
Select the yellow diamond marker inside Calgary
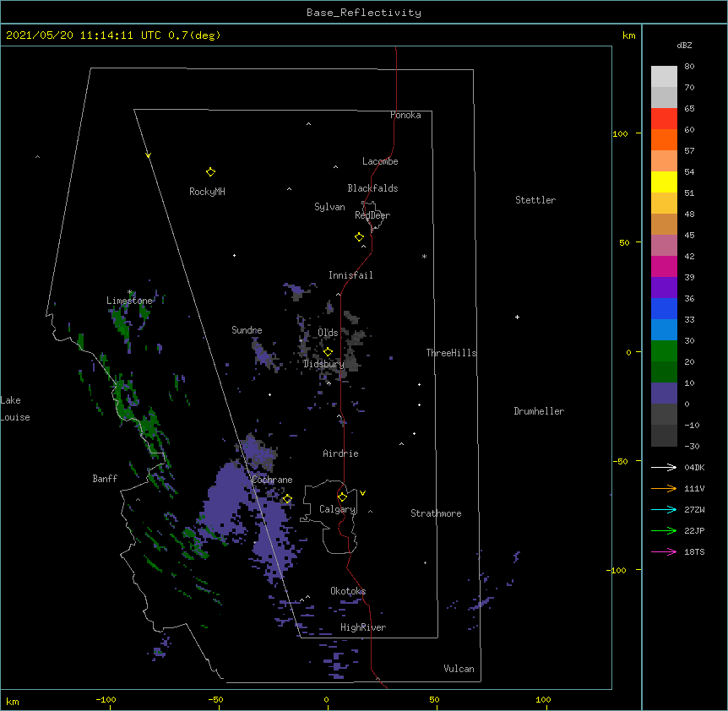[x=342, y=497]
